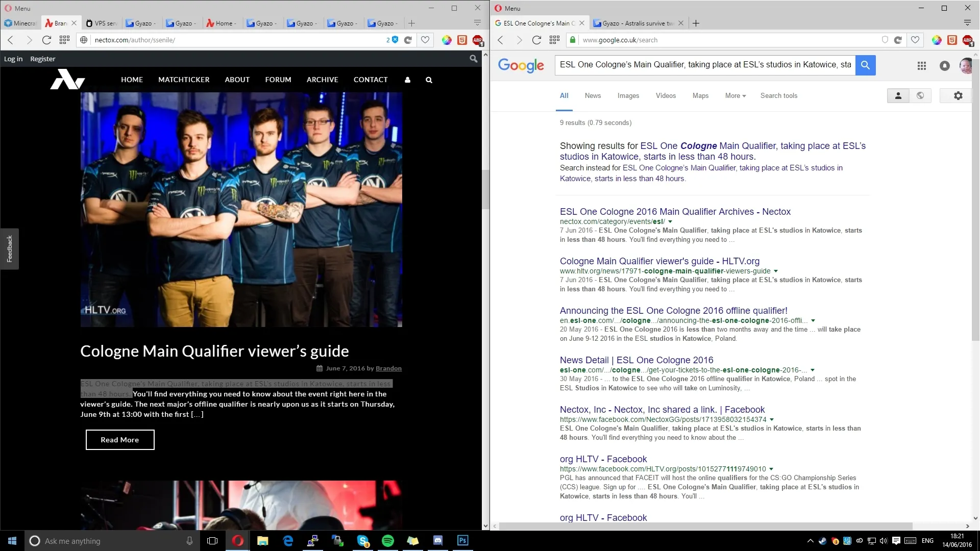Expand arrow next to NectoxGG Facebook result URL

[x=772, y=420]
